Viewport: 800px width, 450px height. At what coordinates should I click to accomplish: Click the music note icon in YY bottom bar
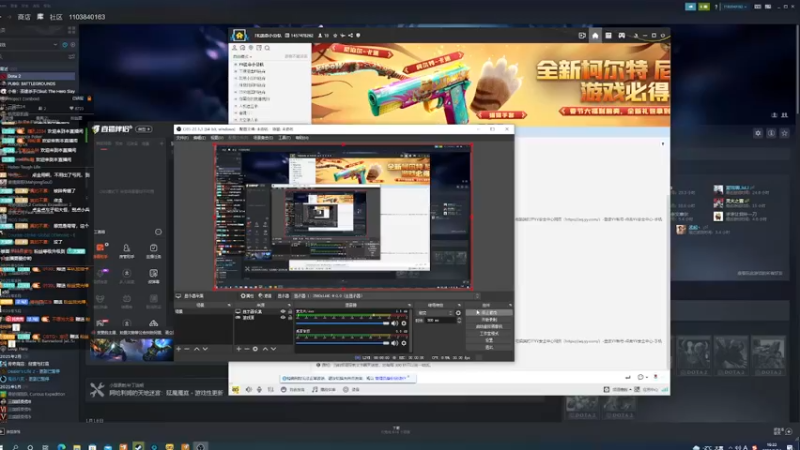coord(315,389)
